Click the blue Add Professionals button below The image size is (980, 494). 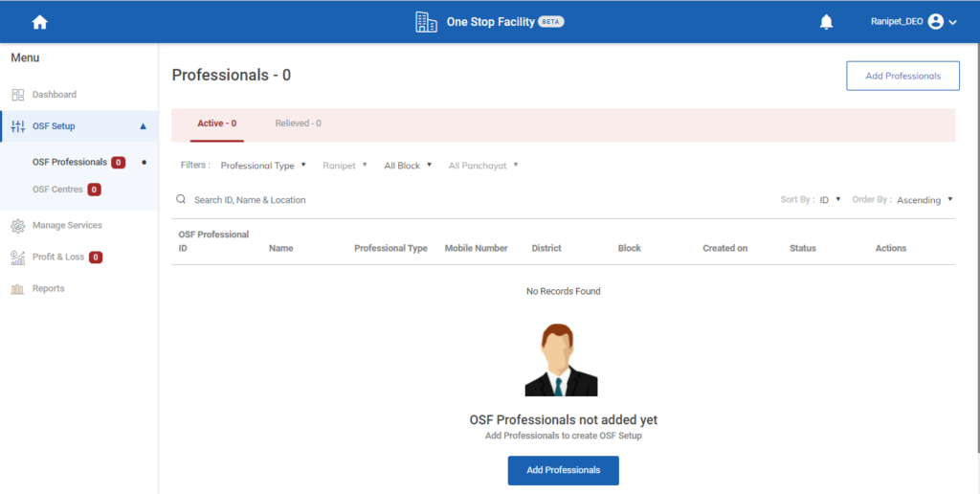click(563, 470)
